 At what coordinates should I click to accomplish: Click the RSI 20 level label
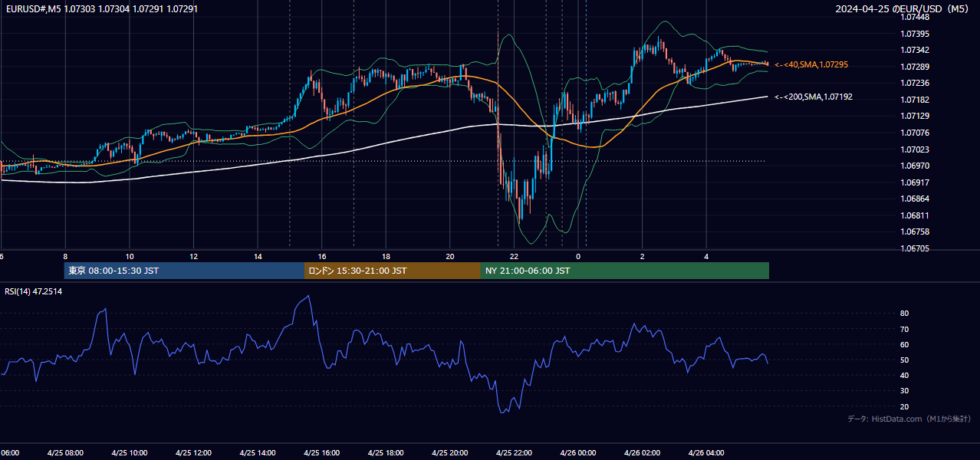904,406
